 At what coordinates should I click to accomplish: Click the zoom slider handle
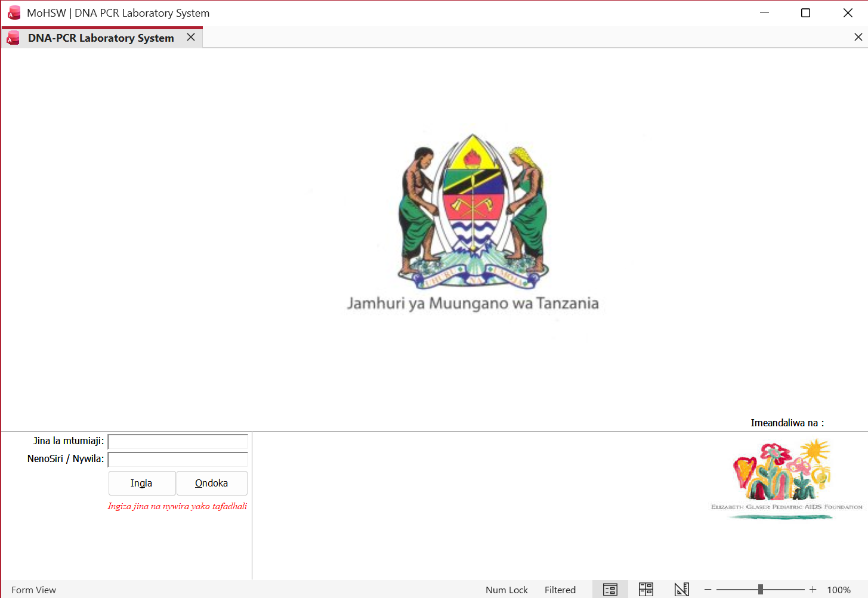[x=761, y=590]
